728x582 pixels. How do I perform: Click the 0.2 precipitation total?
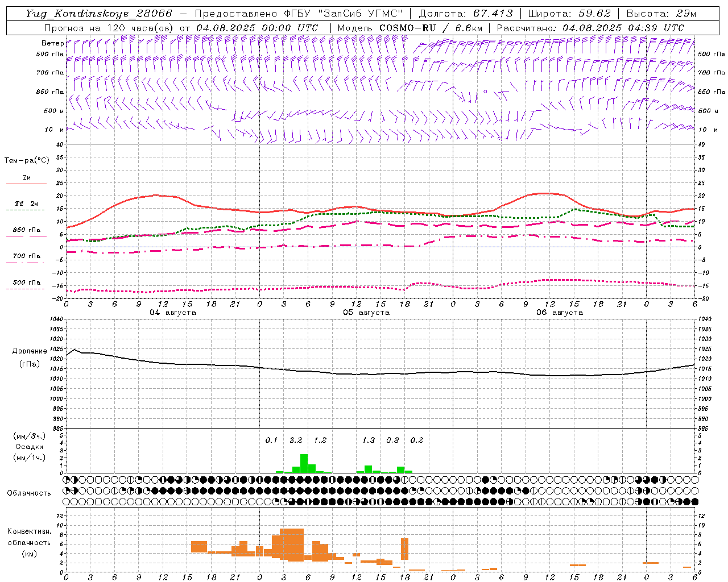[417, 440]
